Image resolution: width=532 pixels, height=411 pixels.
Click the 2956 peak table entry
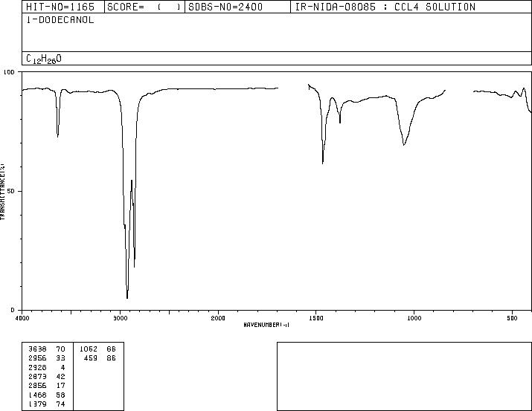click(x=47, y=358)
